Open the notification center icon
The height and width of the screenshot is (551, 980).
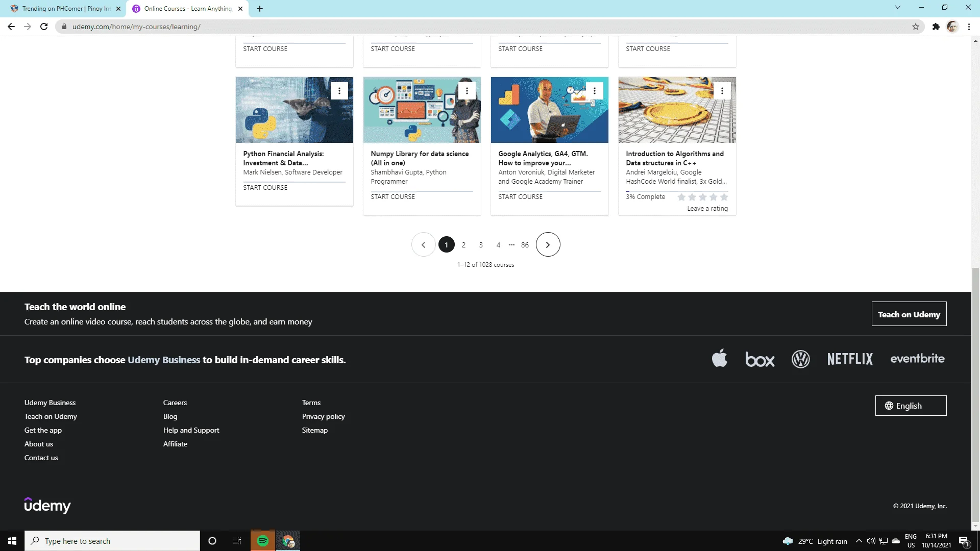pos(964,541)
